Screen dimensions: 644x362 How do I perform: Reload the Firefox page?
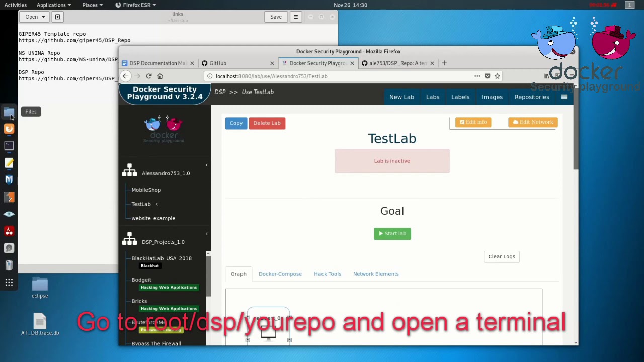tap(148, 76)
